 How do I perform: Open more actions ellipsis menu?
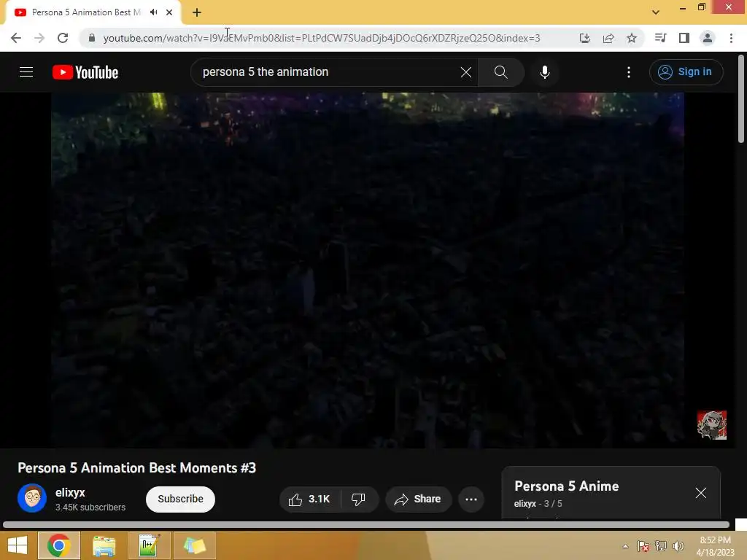[471, 499]
